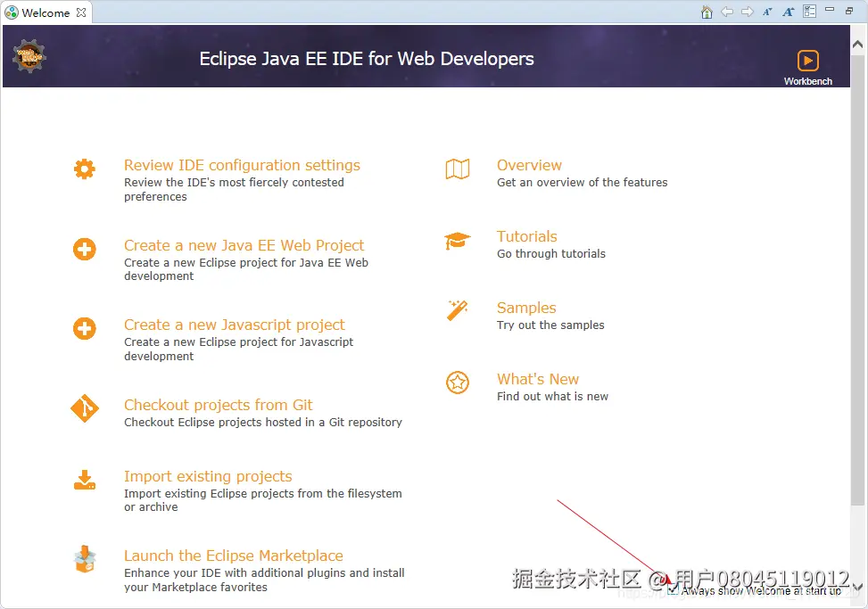Launch the Eclipse Marketplace link
Image resolution: width=868 pixels, height=609 pixels.
234,556
